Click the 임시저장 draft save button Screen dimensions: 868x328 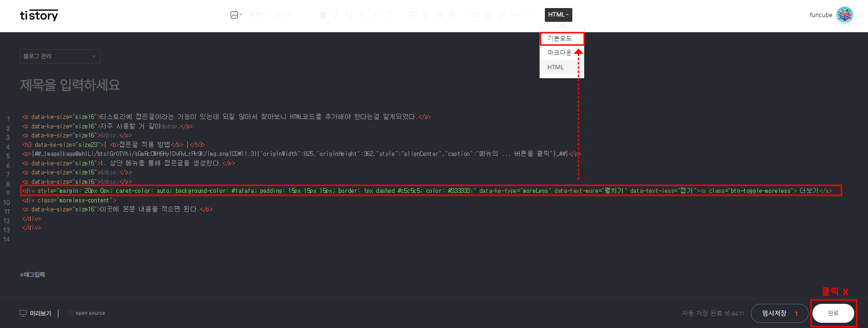coord(774,313)
